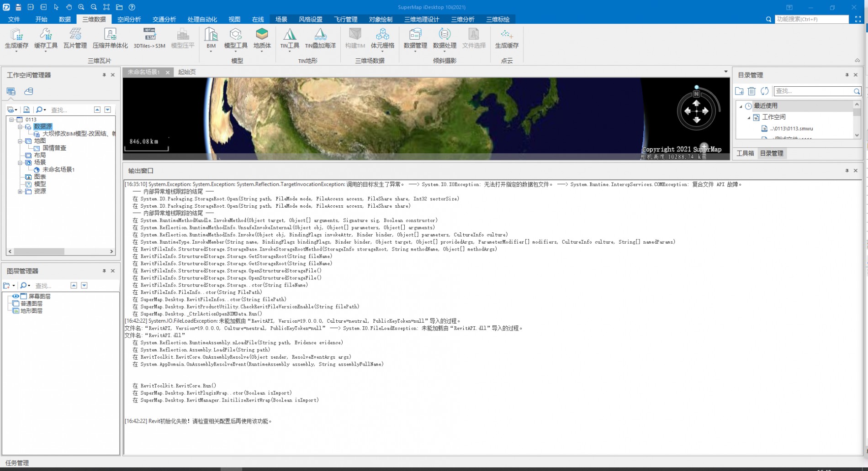Toggle pin on 图层管理器 panel
Screen dimensions: 868x471
click(104, 271)
